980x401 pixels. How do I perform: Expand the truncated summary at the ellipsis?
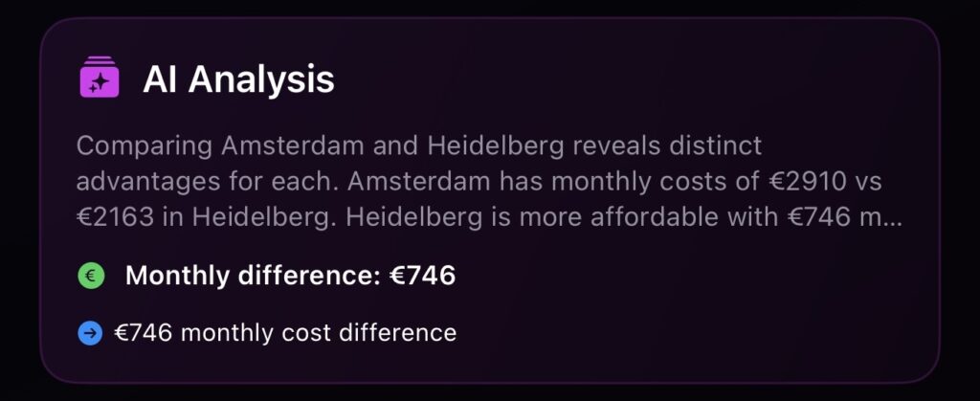893,217
